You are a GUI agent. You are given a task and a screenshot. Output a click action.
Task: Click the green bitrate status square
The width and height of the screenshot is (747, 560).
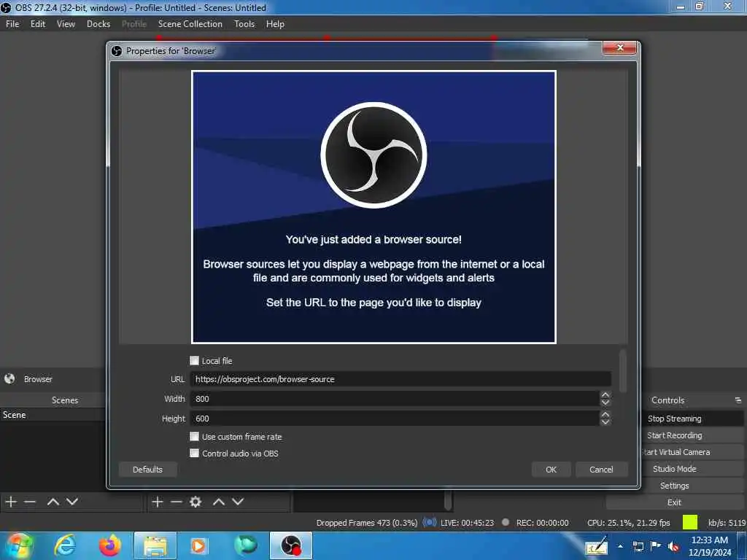click(690, 522)
